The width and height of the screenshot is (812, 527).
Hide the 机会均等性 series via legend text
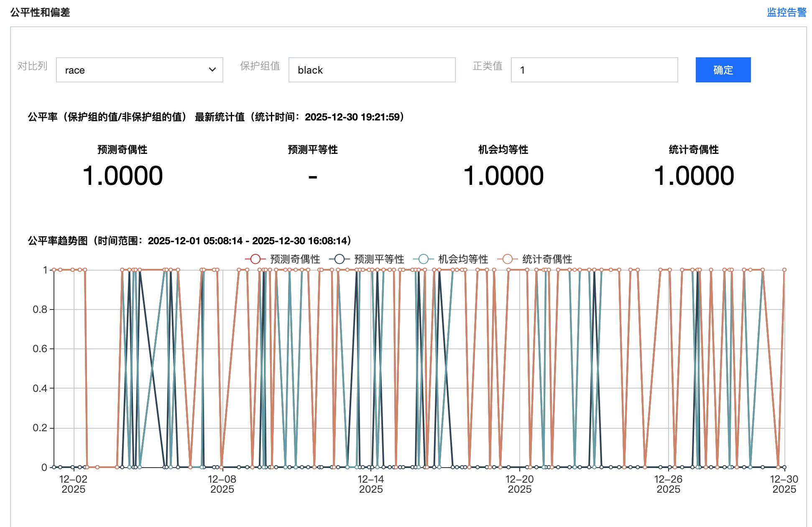click(463, 259)
